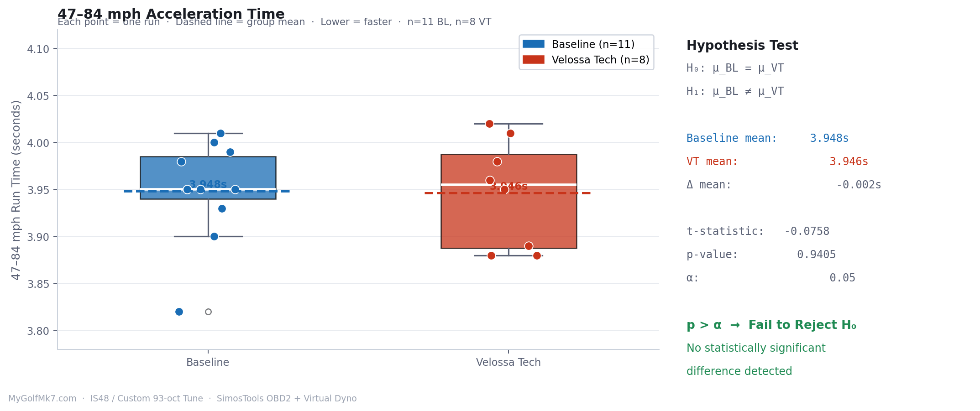980x411 pixels.
Task: Click the red Velossa Tech legend swatch
Action: pos(533,60)
